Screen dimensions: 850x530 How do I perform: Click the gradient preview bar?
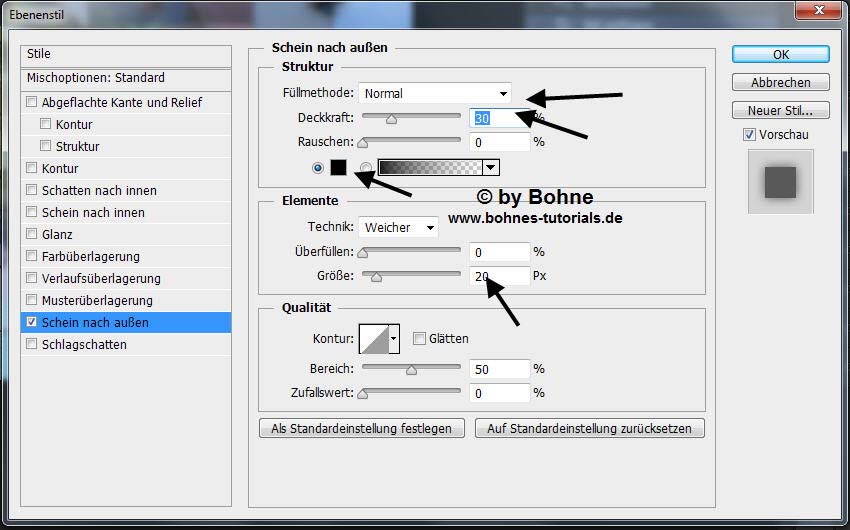(430, 168)
